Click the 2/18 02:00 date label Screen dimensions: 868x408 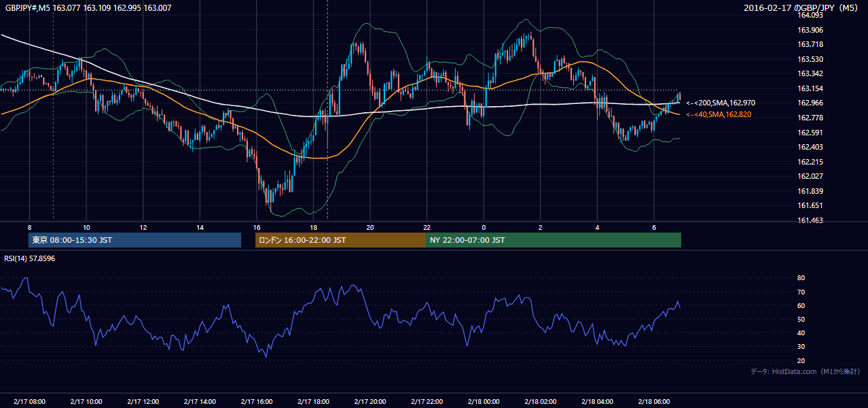[x=540, y=402]
